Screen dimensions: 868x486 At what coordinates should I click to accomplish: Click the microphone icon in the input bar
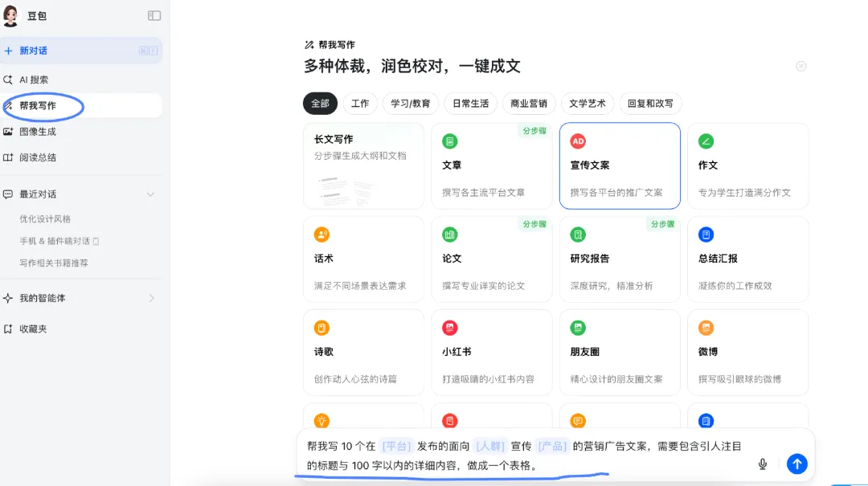tap(762, 464)
